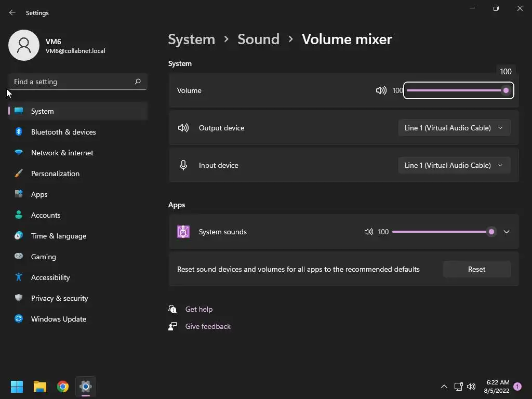Click the System sounds volume slider
Viewport: 532px width, 399px height.
point(442,232)
